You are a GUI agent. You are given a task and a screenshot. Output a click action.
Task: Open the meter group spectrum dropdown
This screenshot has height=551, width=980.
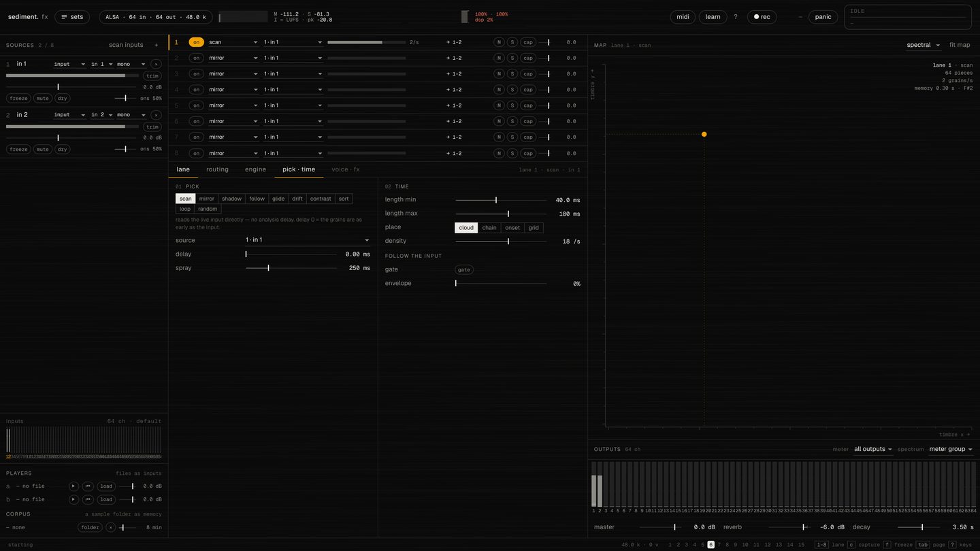pos(951,449)
